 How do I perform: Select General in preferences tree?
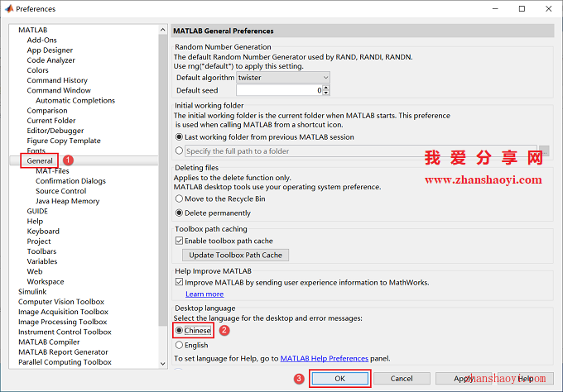click(40, 160)
